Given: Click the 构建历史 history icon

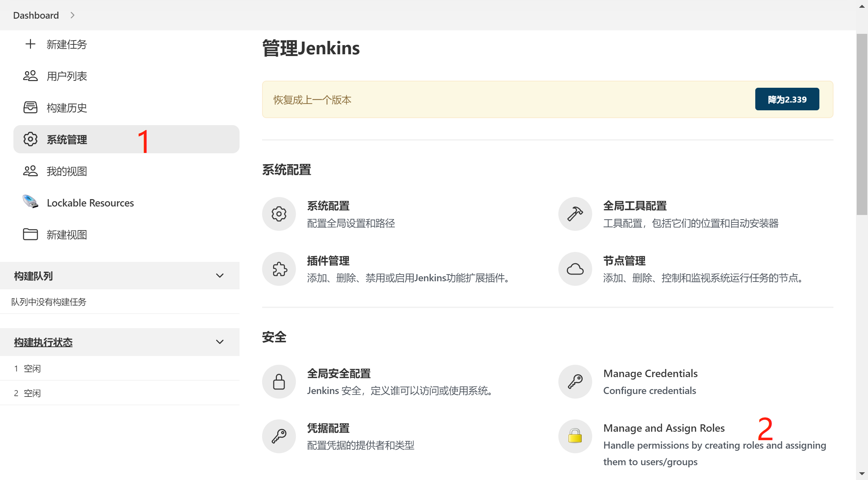Looking at the screenshot, I should (30, 107).
